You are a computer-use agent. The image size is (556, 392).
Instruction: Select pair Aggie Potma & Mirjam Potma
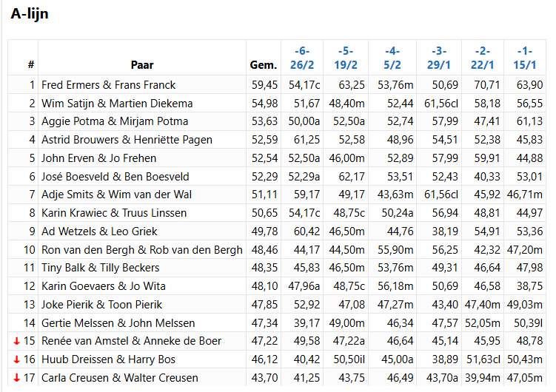[x=115, y=121]
